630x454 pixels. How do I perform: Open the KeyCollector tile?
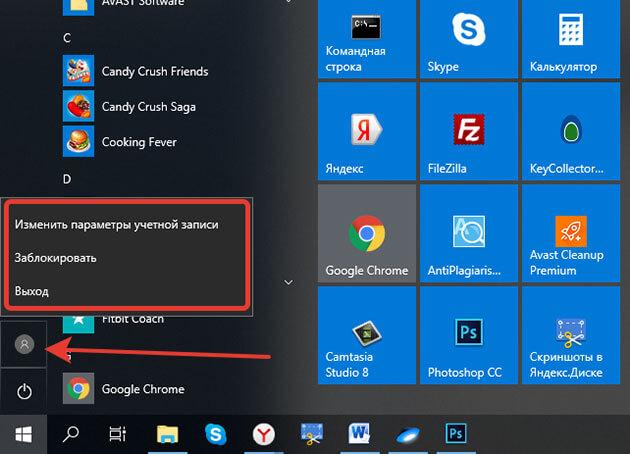click(x=571, y=131)
